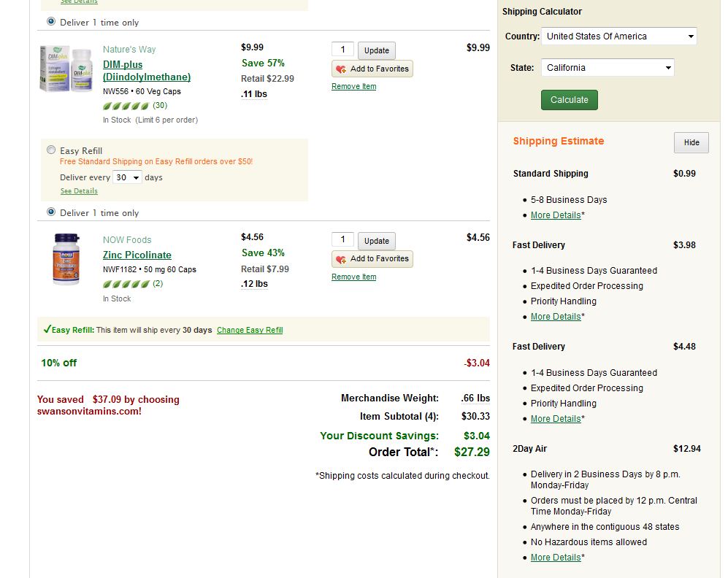The height and width of the screenshot is (578, 728).
Task: Click Zinc Picolinate five-leaf rating icons
Action: 126,284
